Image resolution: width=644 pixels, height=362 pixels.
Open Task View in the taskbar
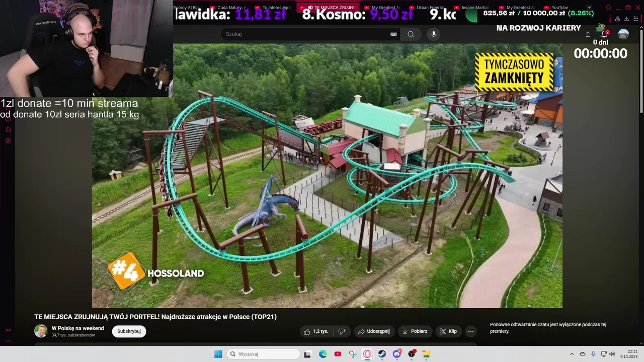click(307, 354)
